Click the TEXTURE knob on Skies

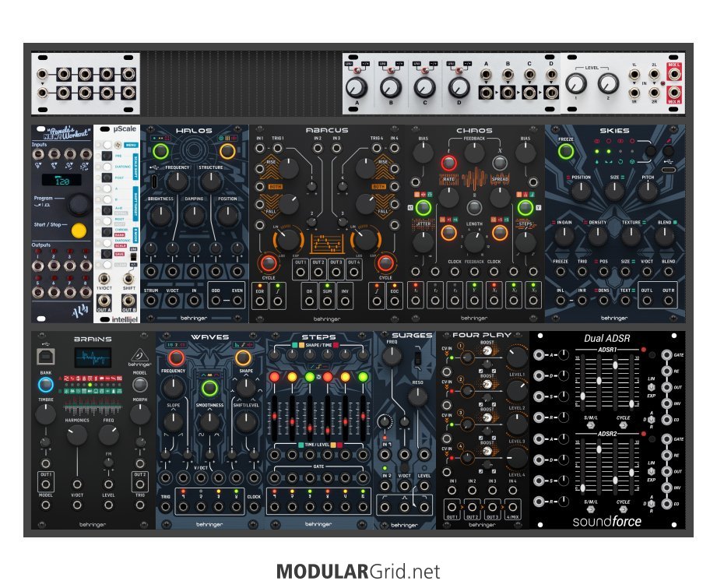(631, 237)
